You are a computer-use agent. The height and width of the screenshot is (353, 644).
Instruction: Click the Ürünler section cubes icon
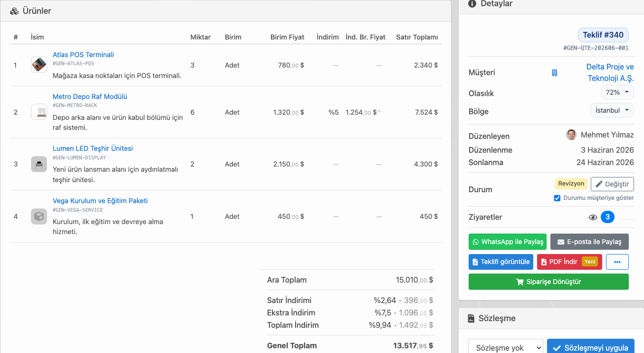(x=14, y=11)
